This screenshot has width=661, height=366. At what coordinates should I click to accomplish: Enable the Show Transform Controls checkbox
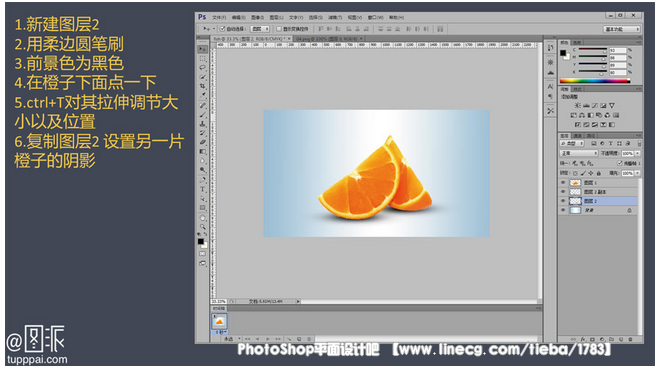pos(279,29)
